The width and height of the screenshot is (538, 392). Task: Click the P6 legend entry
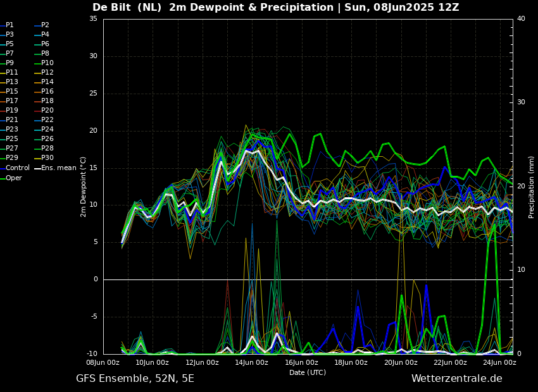coord(42,44)
